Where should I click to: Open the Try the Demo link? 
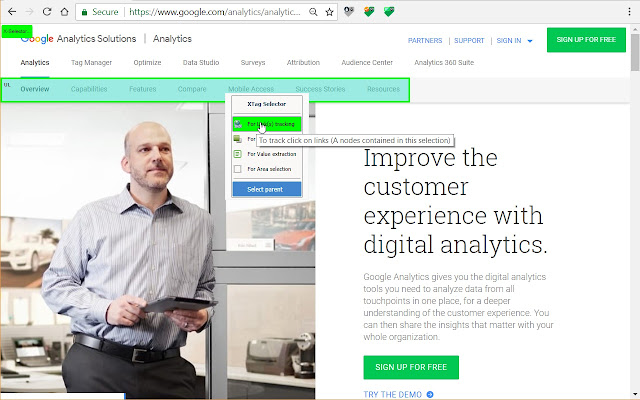tap(392, 394)
